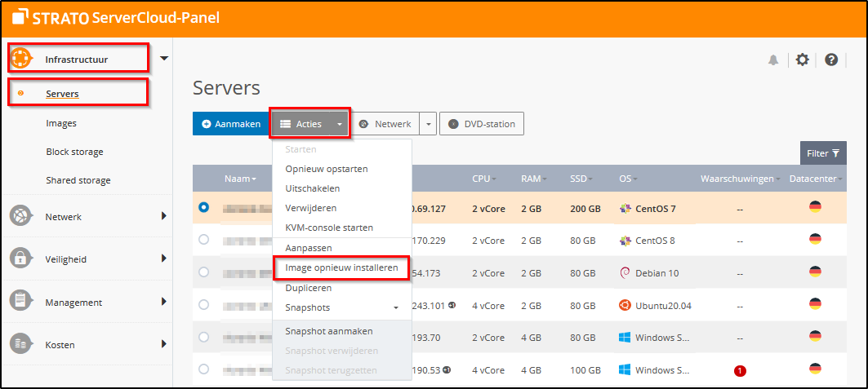This screenshot has height=389, width=868.
Task: Select the Debian 10 server radio button
Action: 204,272
